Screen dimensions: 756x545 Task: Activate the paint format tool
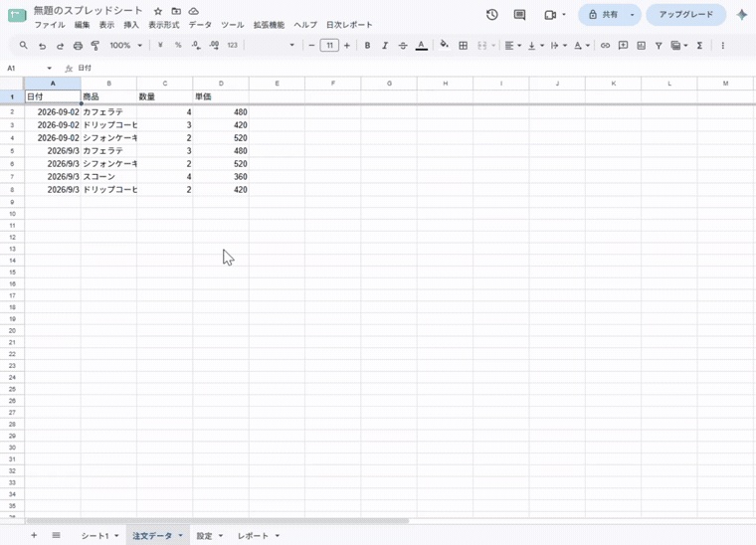pyautogui.click(x=94, y=46)
